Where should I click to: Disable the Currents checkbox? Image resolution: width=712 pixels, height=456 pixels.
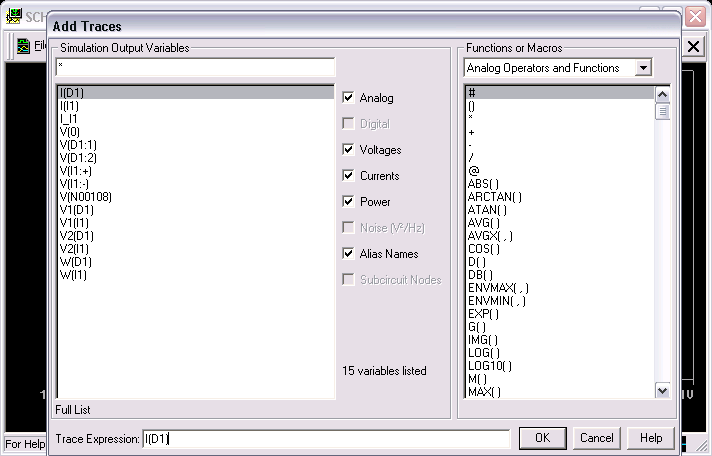click(x=348, y=176)
